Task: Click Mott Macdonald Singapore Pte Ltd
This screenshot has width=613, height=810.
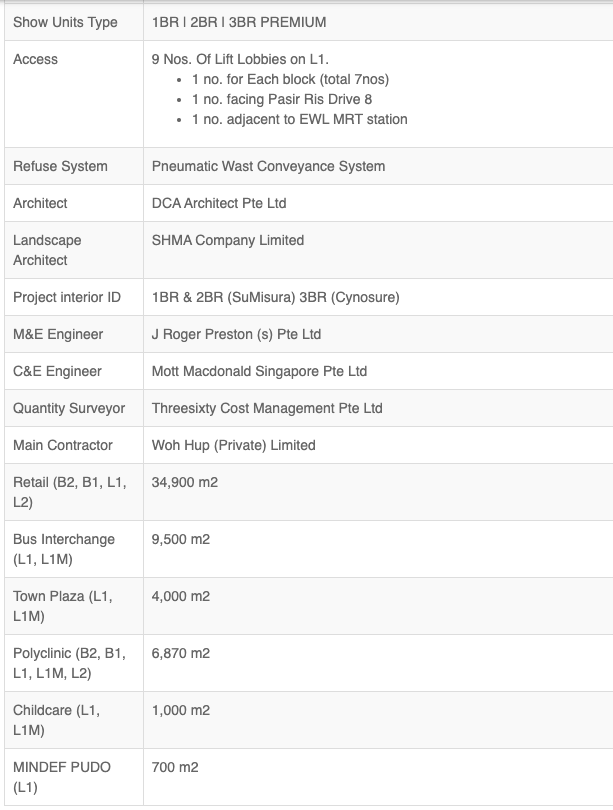Action: click(259, 371)
